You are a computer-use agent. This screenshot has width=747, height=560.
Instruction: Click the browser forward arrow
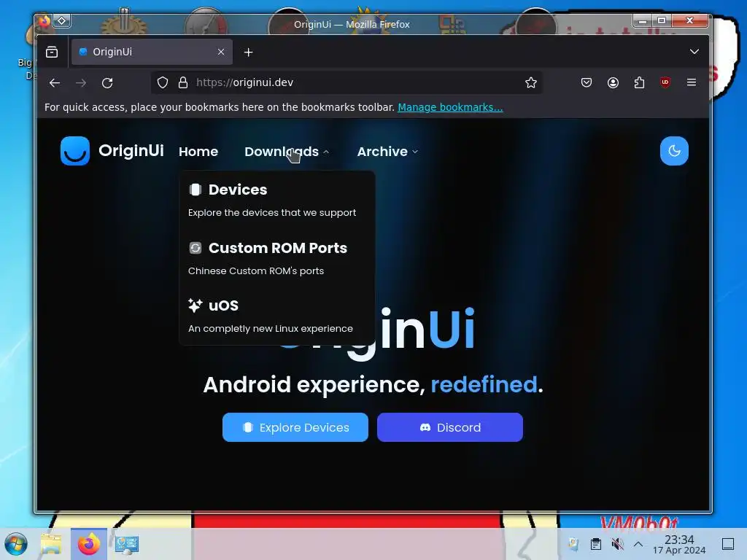click(x=81, y=83)
